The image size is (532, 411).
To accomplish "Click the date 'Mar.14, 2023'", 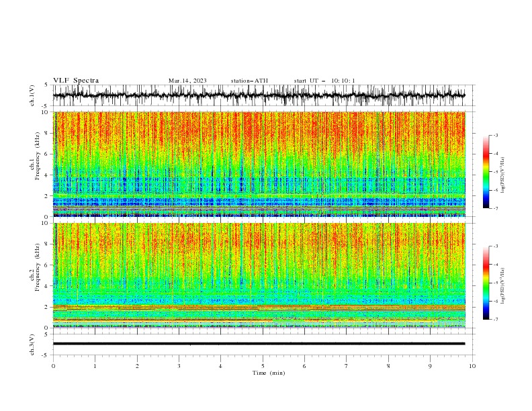I will [187, 81].
